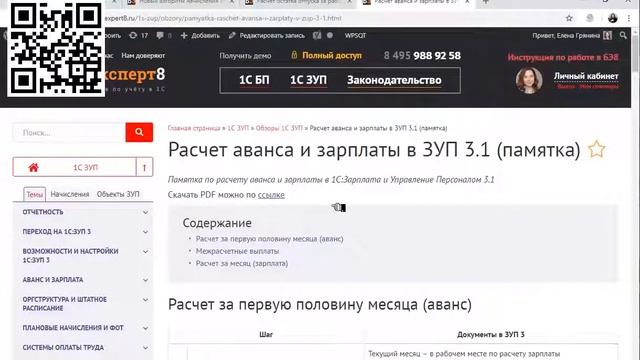The height and width of the screenshot is (360, 640).
Task: Click the 1С ЗУП breadcrumb link
Action: [x=238, y=128]
